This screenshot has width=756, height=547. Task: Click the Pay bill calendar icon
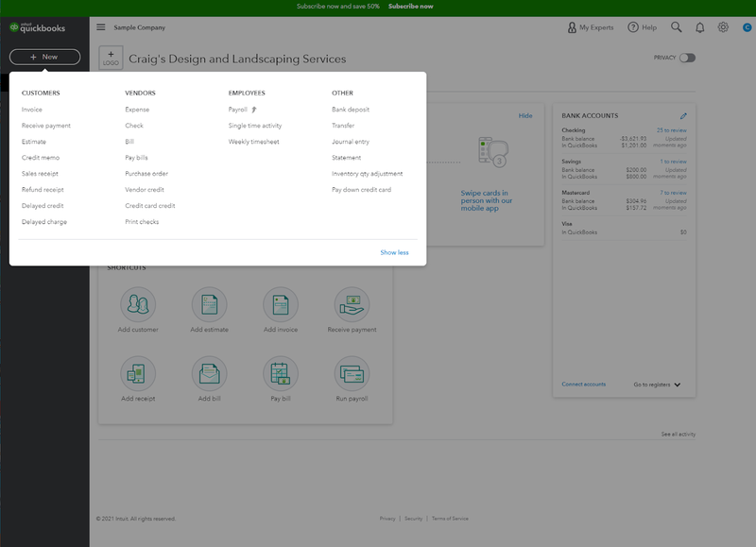click(x=281, y=373)
